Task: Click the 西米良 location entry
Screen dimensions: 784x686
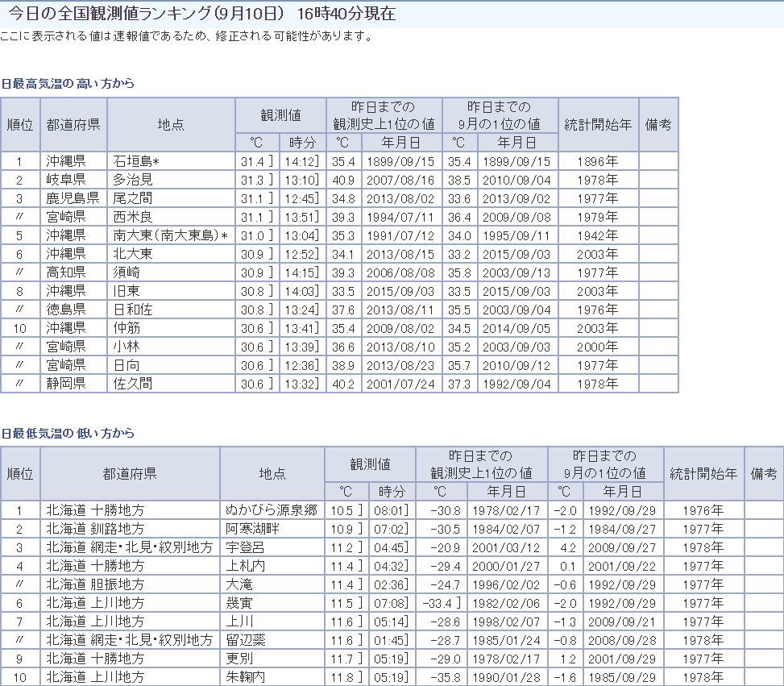Action: (133, 217)
